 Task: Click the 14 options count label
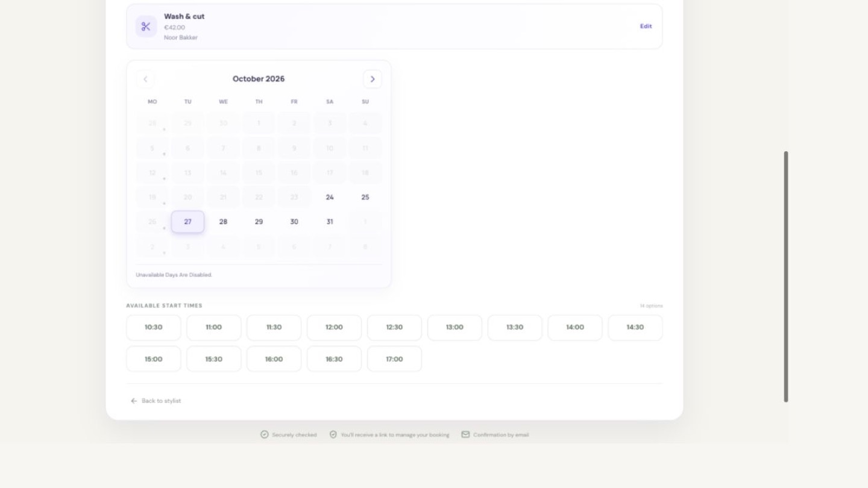click(652, 306)
